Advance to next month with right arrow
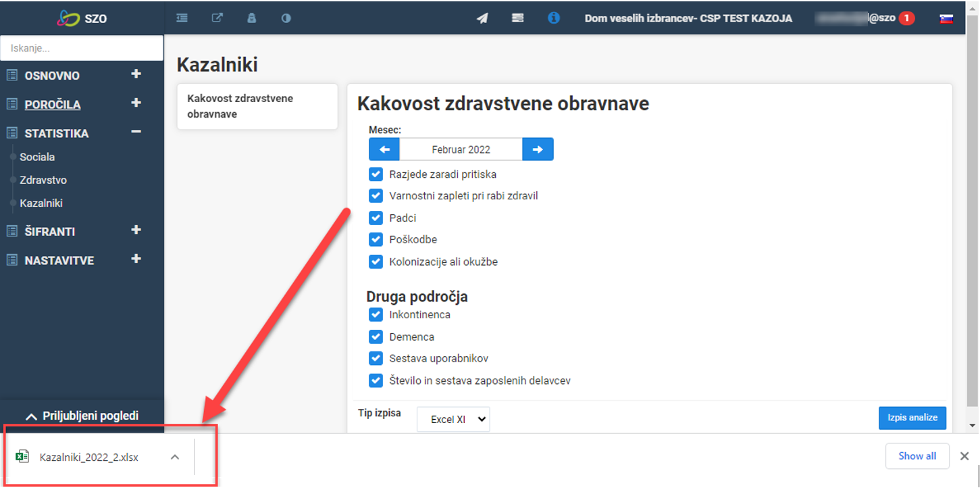 coord(538,149)
